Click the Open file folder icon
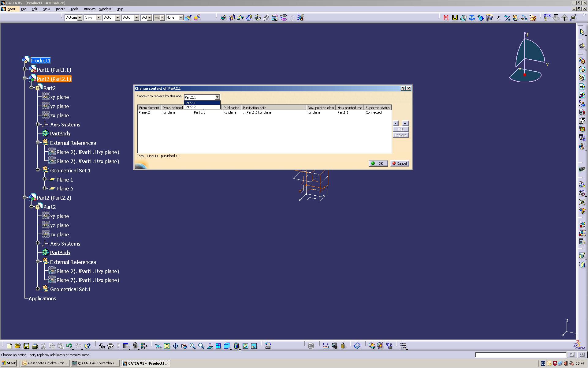The height and width of the screenshot is (368, 588). click(x=17, y=346)
